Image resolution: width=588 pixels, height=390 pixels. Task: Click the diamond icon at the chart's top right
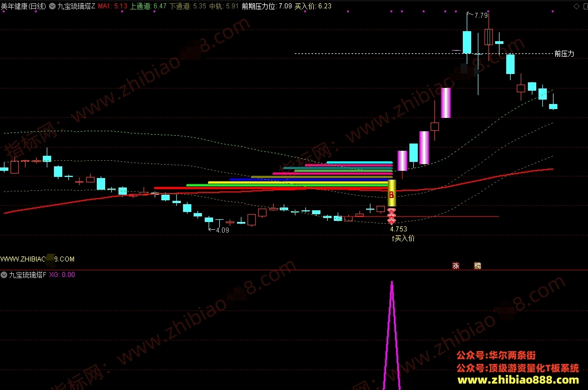(x=576, y=6)
